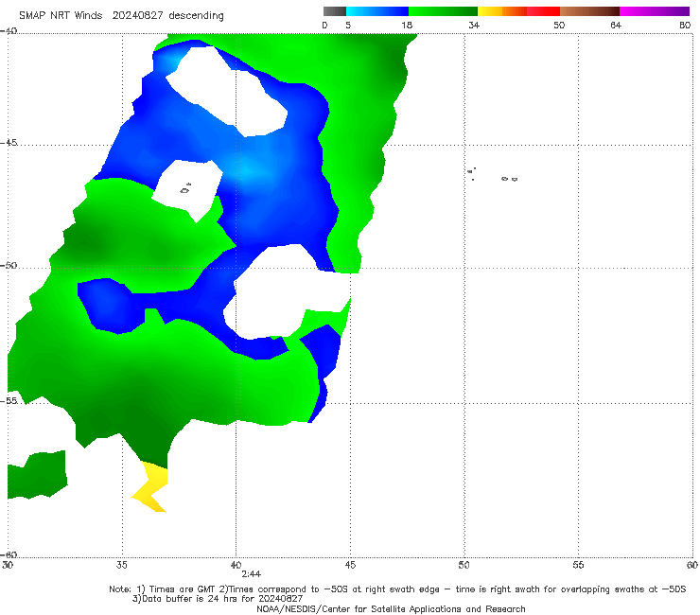Image resolution: width=700 pixels, height=615 pixels.
Task: Click the color bar label '64'
Action: 616,26
